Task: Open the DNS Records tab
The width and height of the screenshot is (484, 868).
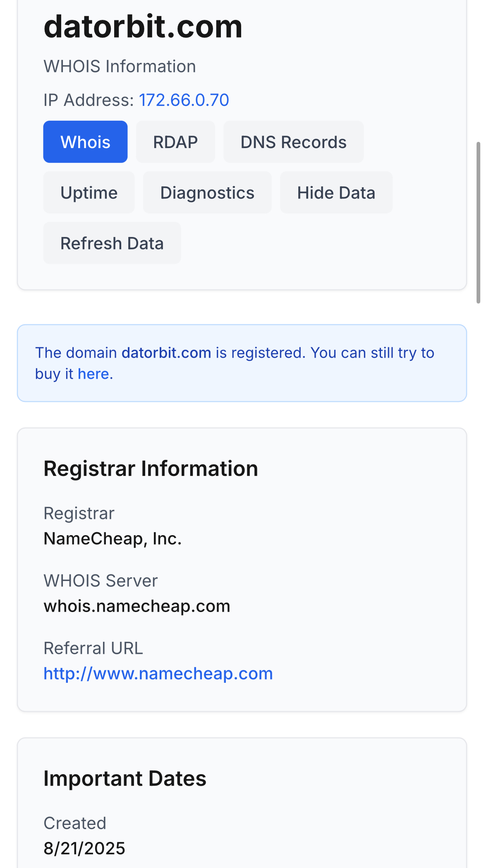Action: click(293, 142)
